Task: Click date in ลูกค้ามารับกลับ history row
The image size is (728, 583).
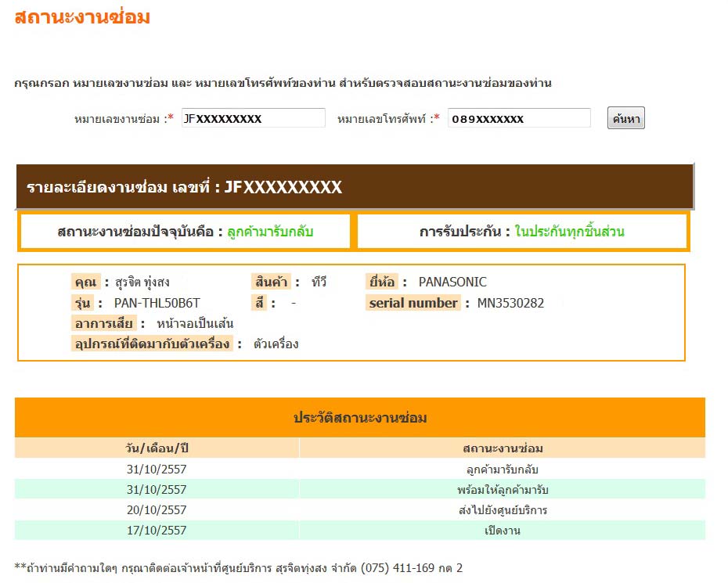Action: point(157,470)
